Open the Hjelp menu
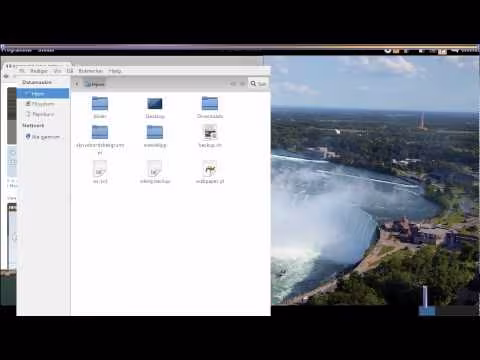The height and width of the screenshot is (360, 480). [115, 71]
